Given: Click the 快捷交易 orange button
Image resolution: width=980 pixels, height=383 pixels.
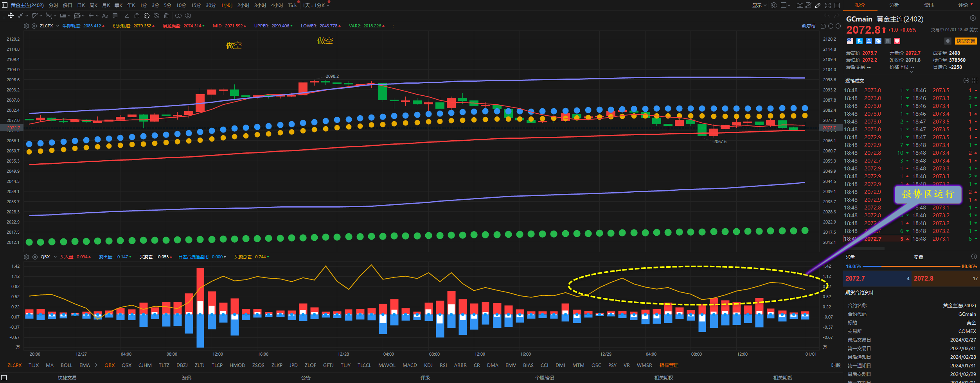Looking at the screenshot, I should 966,41.
